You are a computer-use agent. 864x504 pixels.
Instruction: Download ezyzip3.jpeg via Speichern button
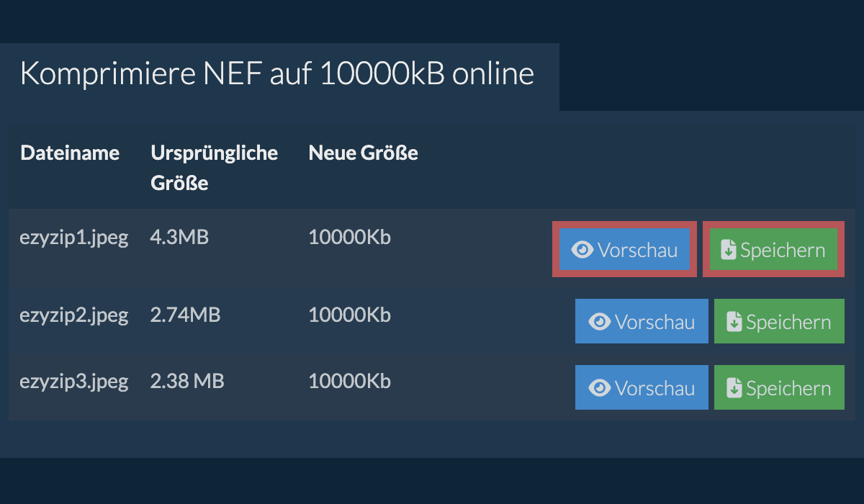(x=779, y=388)
